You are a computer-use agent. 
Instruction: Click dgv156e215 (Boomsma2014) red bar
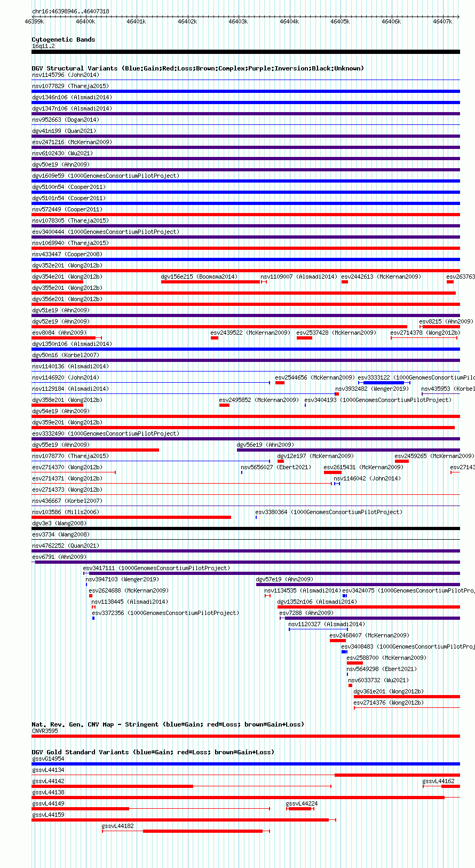[210, 282]
